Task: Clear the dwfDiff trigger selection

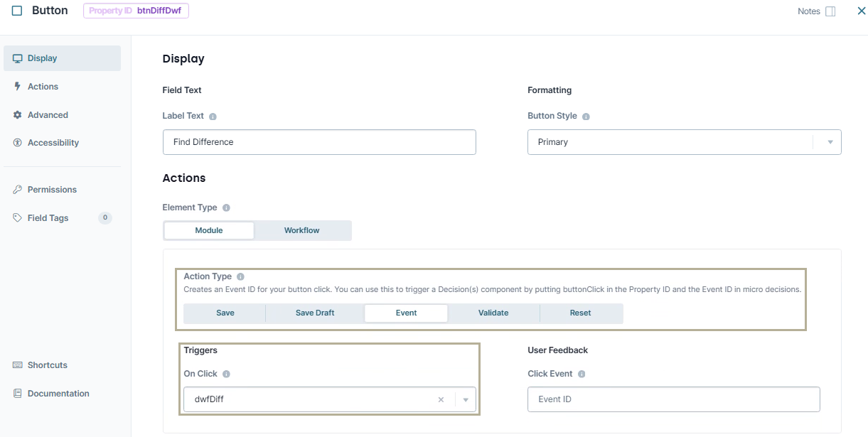Action: pyautogui.click(x=441, y=400)
